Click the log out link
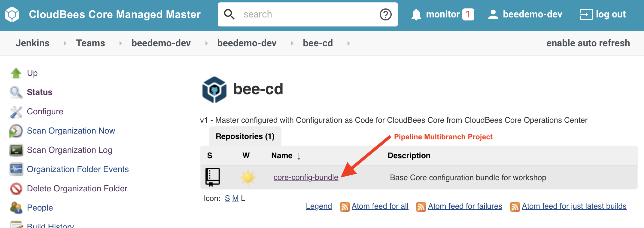The width and height of the screenshot is (644, 228). pyautogui.click(x=611, y=14)
